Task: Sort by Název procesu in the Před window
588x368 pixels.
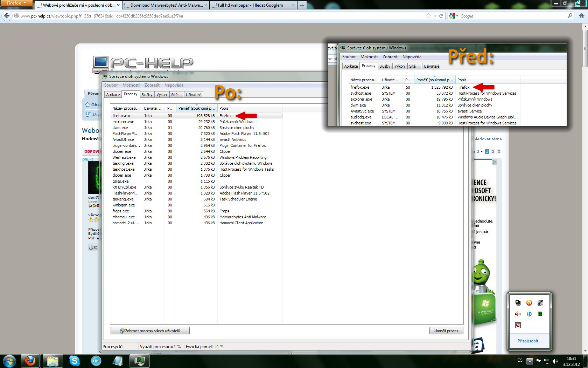Action: [x=364, y=80]
